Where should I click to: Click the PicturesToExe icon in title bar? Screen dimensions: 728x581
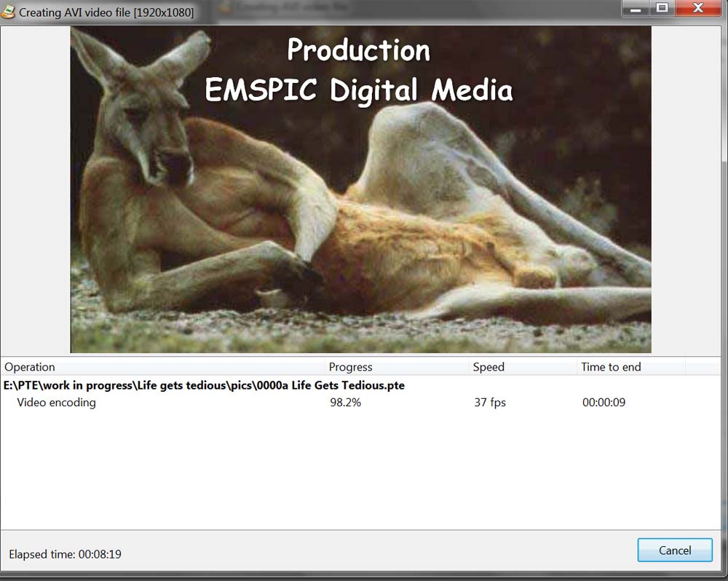pyautogui.click(x=7, y=12)
